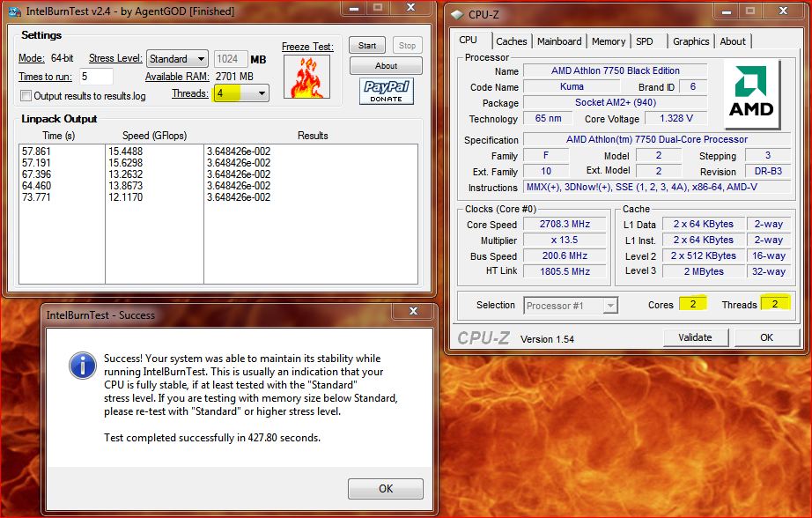Click the Validate button

click(696, 337)
